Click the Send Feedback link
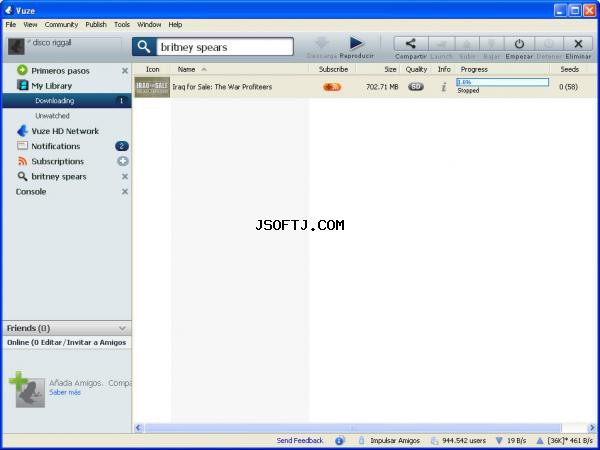 click(300, 440)
